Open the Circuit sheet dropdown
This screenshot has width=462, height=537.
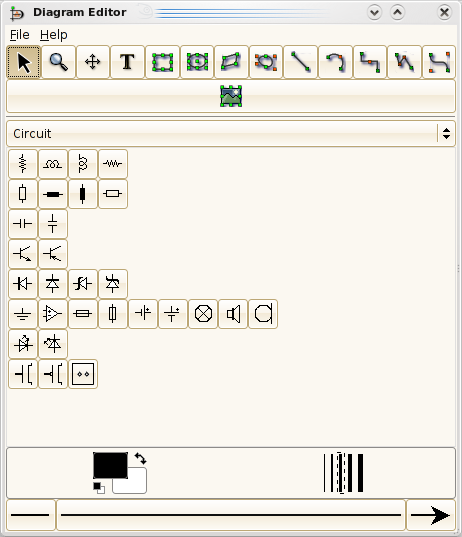tap(231, 134)
